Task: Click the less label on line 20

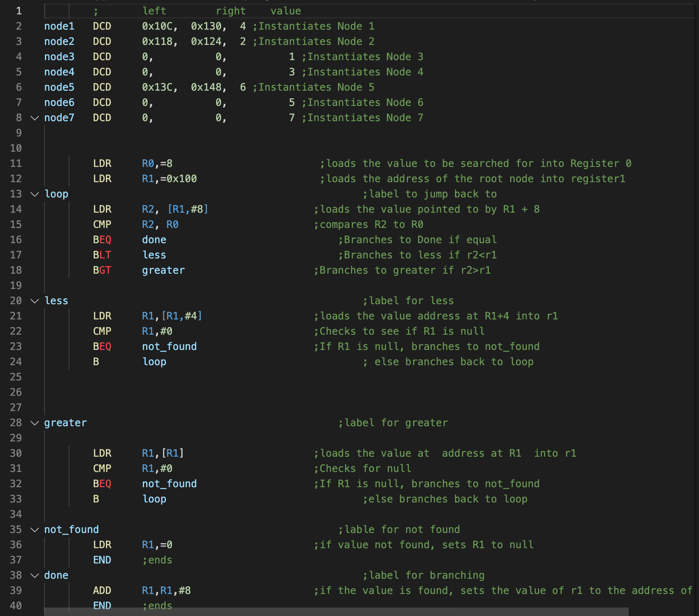Action: point(56,301)
